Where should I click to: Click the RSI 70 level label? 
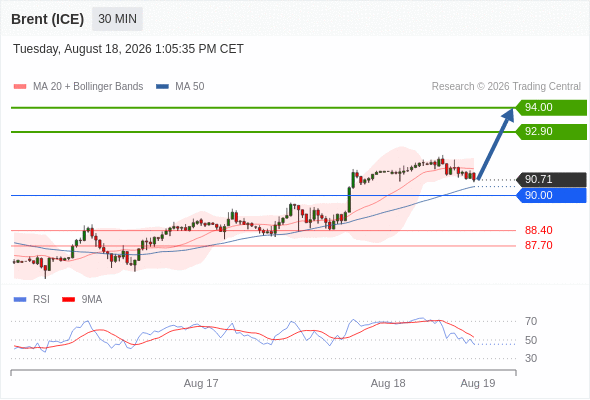[531, 321]
